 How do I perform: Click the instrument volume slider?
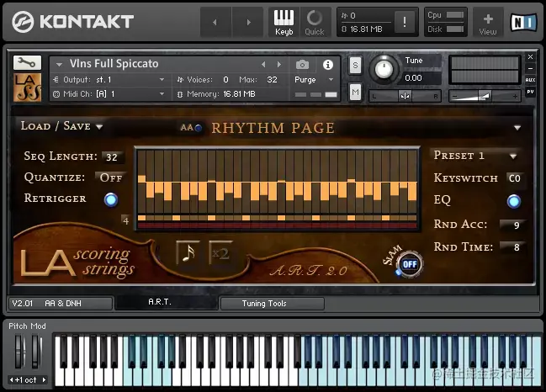pos(485,96)
